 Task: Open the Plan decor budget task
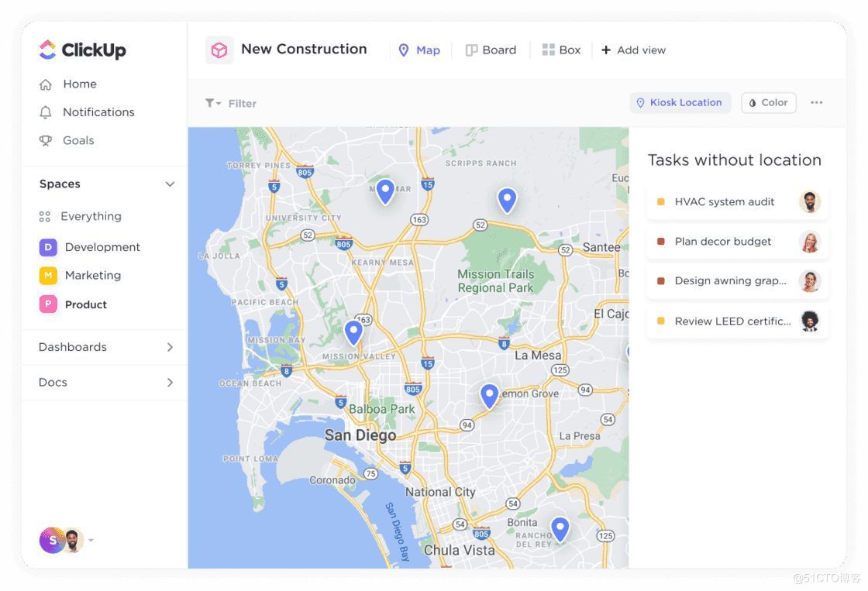pos(737,242)
